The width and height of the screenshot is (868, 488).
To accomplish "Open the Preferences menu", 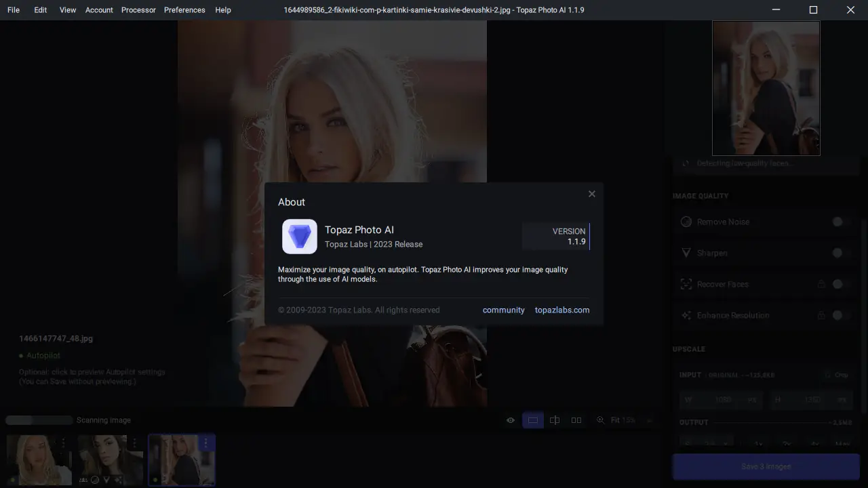I will click(184, 10).
